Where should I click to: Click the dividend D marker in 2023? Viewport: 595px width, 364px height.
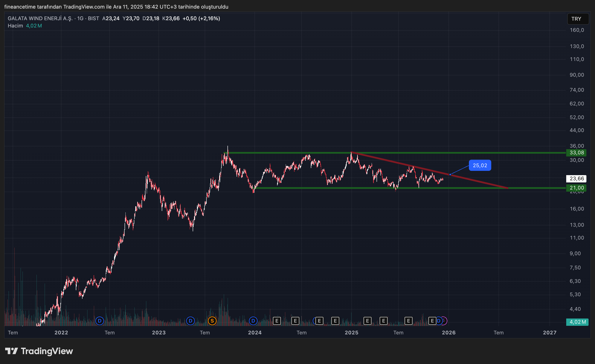[x=190, y=321]
